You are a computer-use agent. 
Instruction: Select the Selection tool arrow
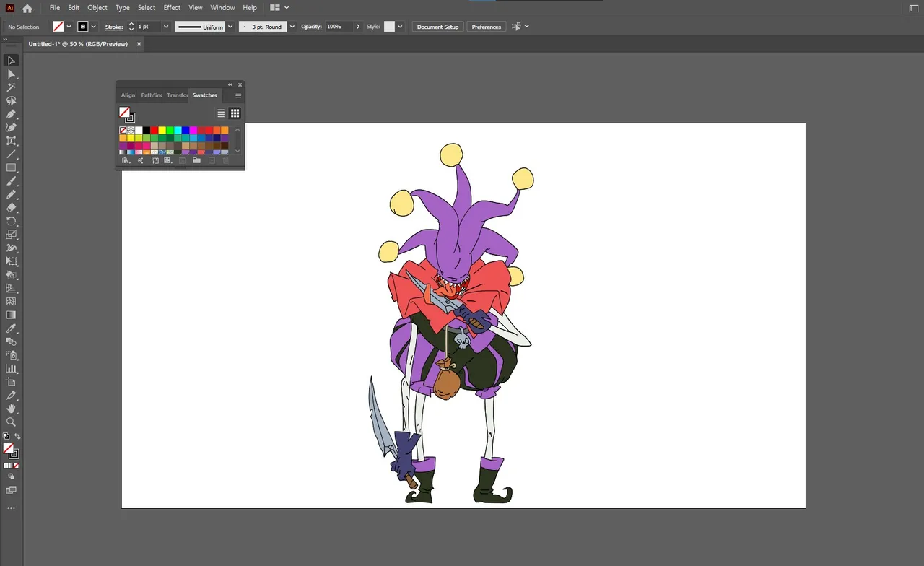coord(11,61)
